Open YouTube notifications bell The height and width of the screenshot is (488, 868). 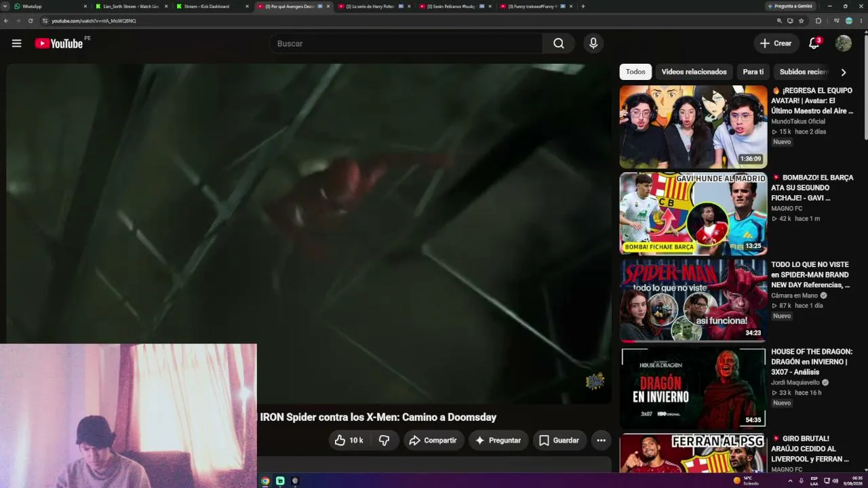(x=814, y=43)
